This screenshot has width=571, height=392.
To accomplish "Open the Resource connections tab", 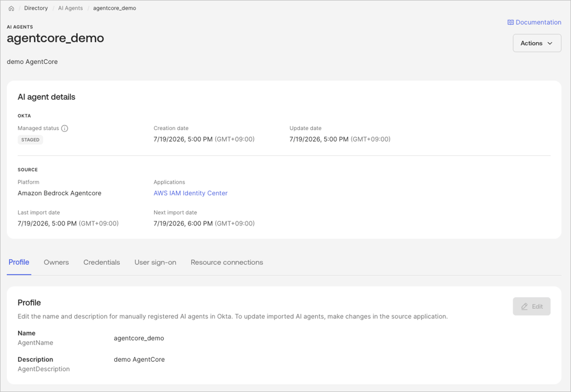I will pyautogui.click(x=227, y=262).
